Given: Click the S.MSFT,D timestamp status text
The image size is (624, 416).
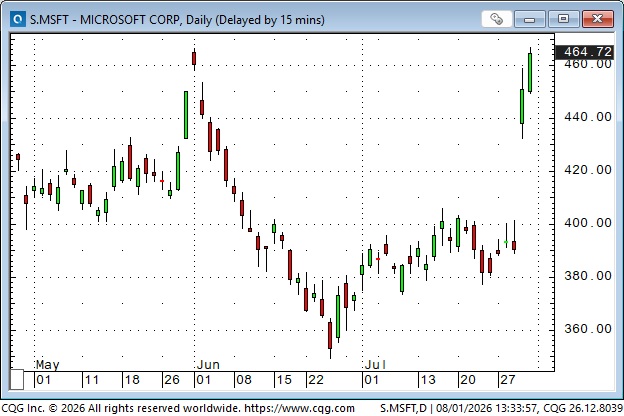Looking at the screenshot, I should (x=501, y=408).
